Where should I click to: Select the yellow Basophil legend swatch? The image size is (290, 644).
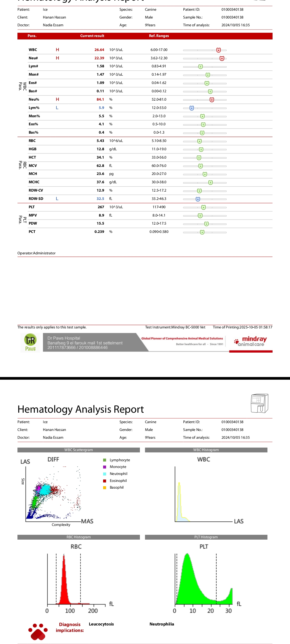click(105, 488)
